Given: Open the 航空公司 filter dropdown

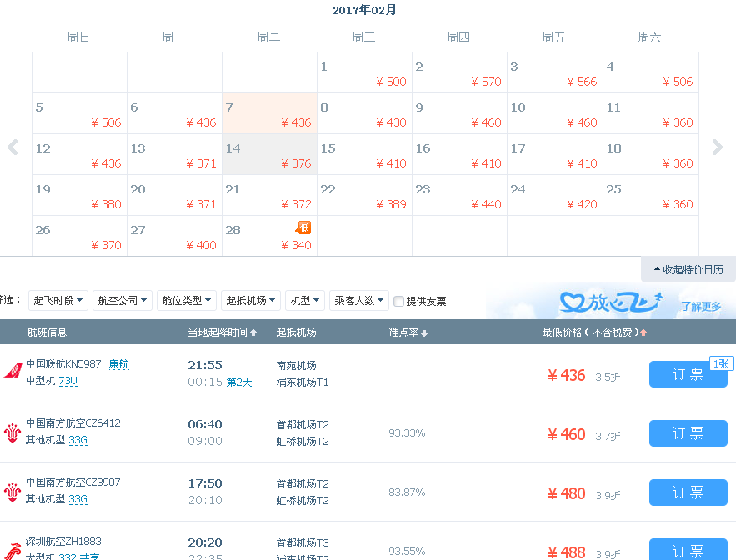Looking at the screenshot, I should (x=122, y=300).
